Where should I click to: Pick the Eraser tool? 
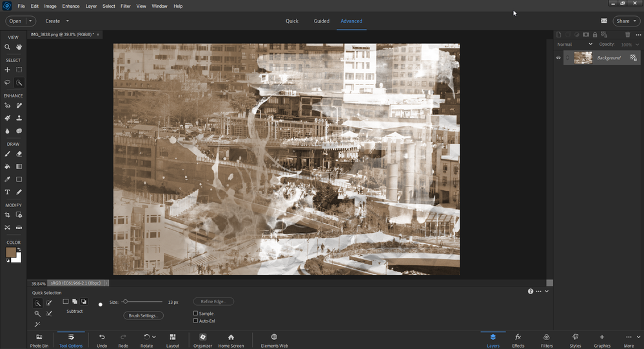coord(19,154)
